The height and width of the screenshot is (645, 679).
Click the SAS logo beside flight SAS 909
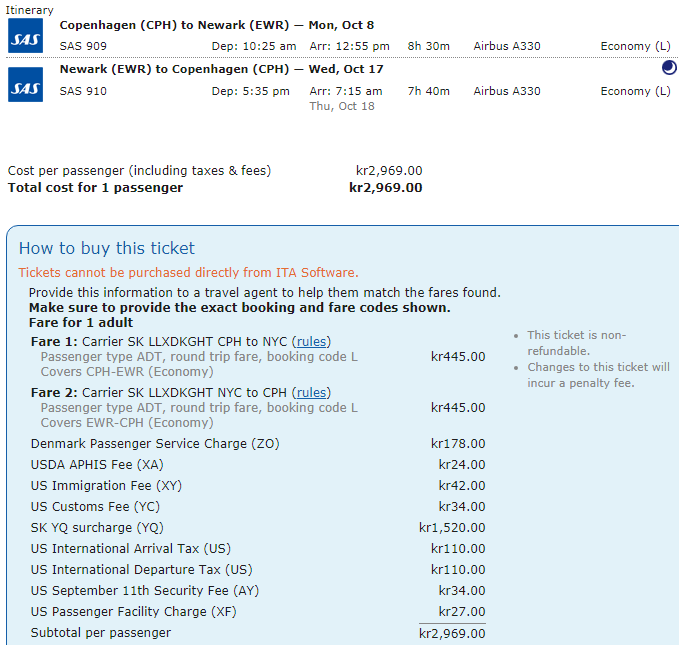click(26, 37)
